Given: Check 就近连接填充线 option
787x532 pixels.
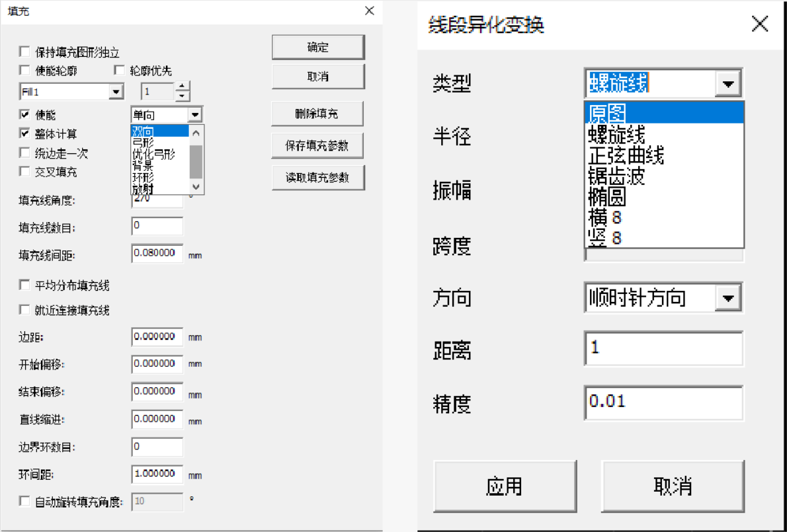Looking at the screenshot, I should (24, 310).
